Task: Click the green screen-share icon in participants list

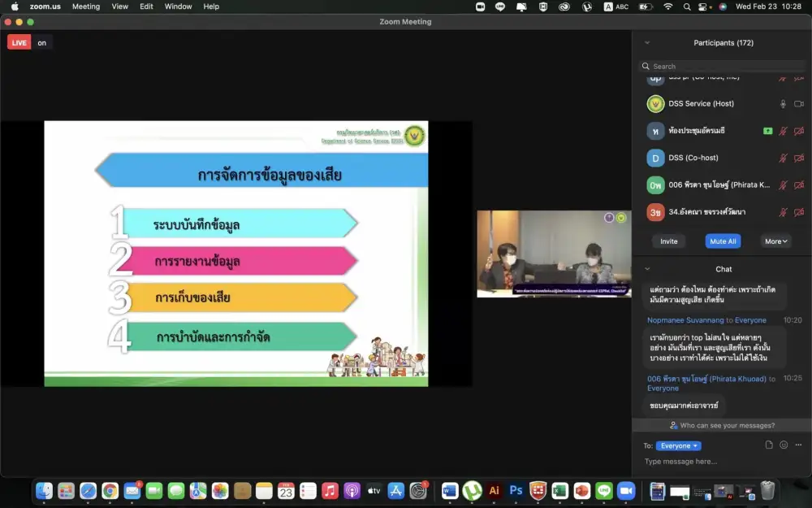Action: pyautogui.click(x=767, y=131)
